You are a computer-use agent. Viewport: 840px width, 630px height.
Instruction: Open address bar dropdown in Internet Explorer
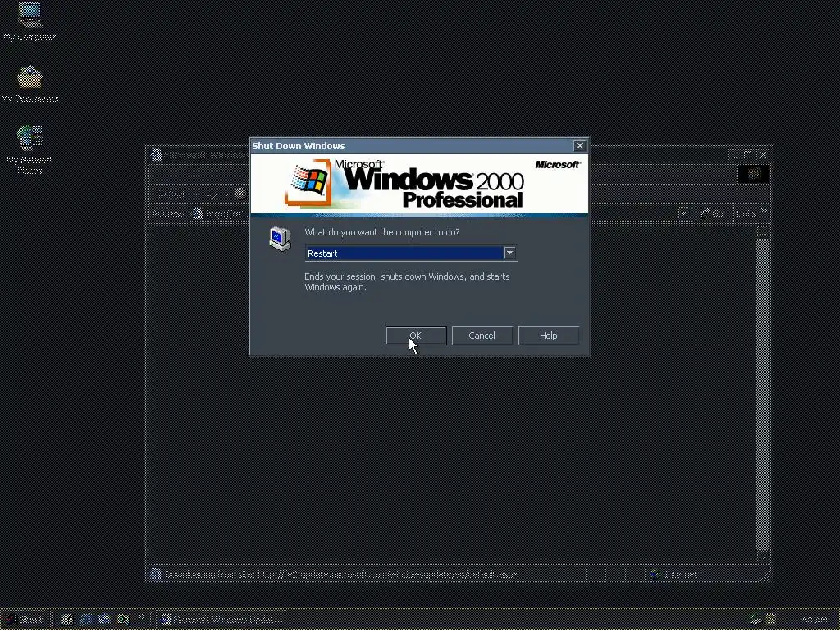tap(683, 213)
